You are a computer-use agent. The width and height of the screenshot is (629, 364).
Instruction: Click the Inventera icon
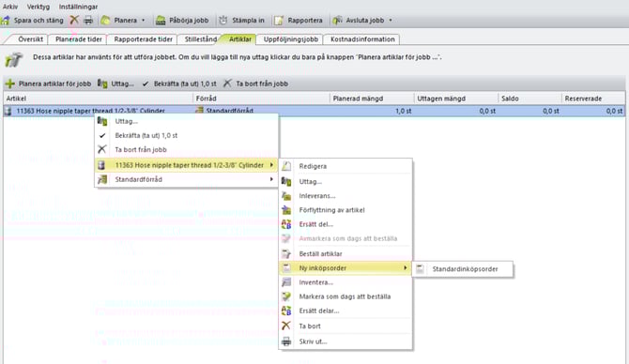(286, 282)
